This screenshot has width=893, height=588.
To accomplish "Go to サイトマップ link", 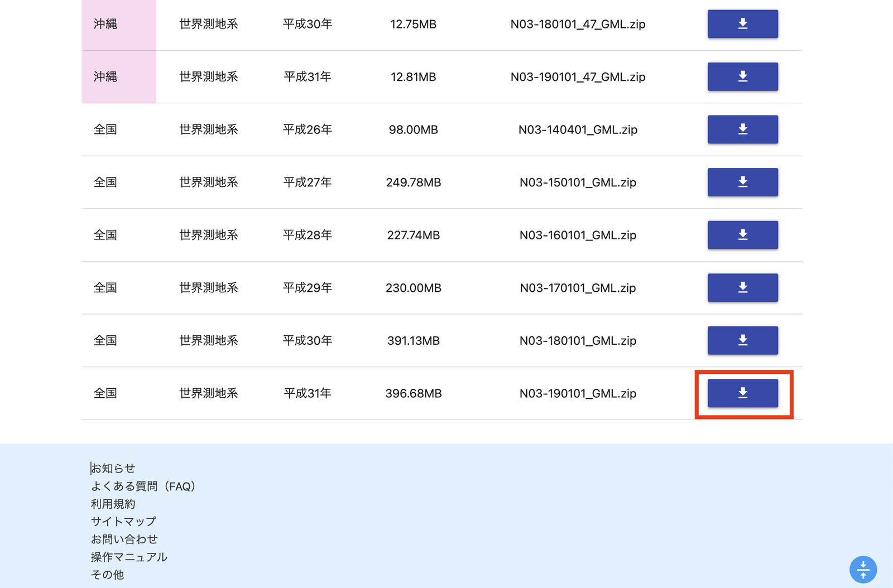I will coord(123,521).
